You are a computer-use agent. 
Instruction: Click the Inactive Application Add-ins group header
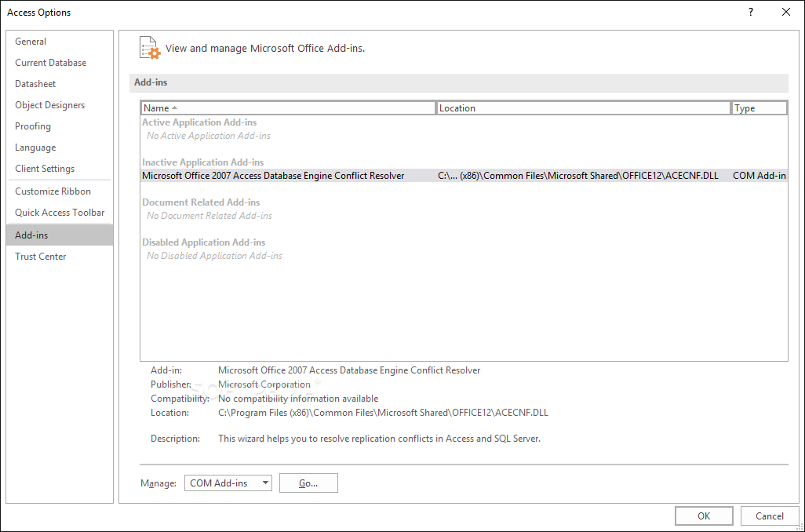[x=202, y=162]
